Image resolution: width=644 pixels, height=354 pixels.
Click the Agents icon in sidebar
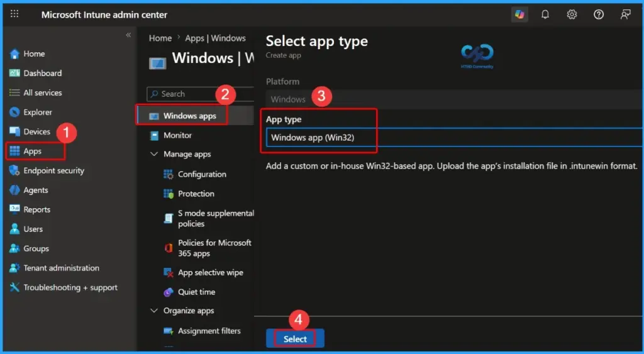tap(14, 190)
